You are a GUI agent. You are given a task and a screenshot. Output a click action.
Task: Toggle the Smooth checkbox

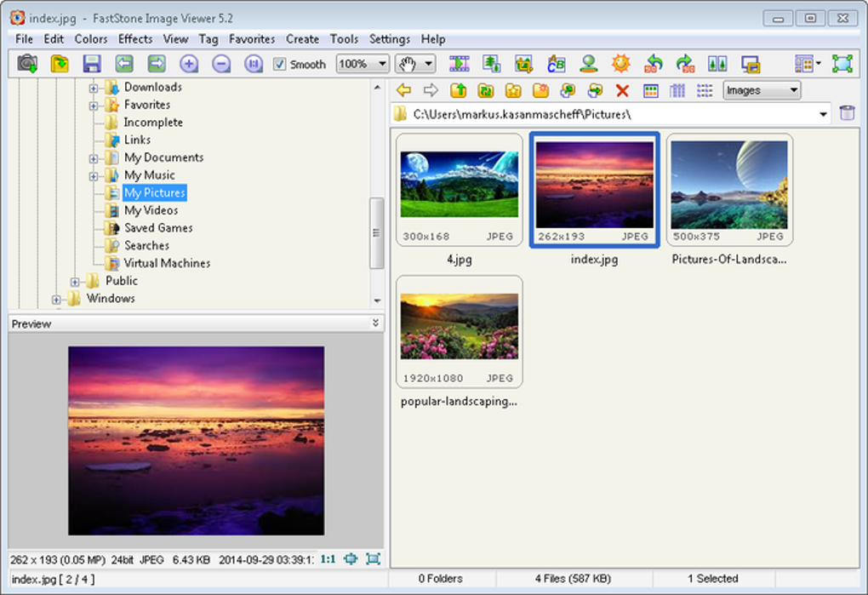279,65
